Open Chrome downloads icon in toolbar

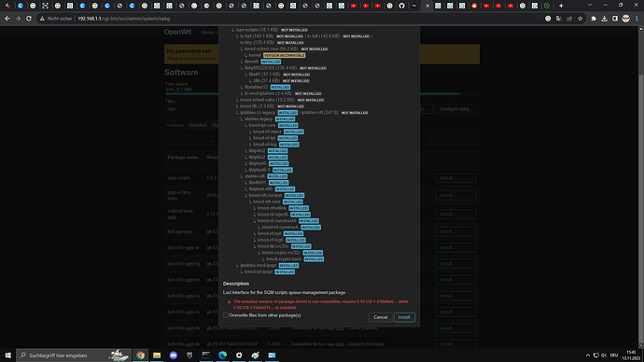pos(604,19)
